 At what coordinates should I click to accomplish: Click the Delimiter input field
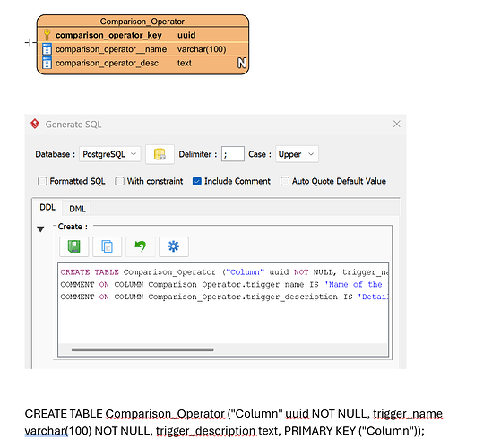coord(233,154)
